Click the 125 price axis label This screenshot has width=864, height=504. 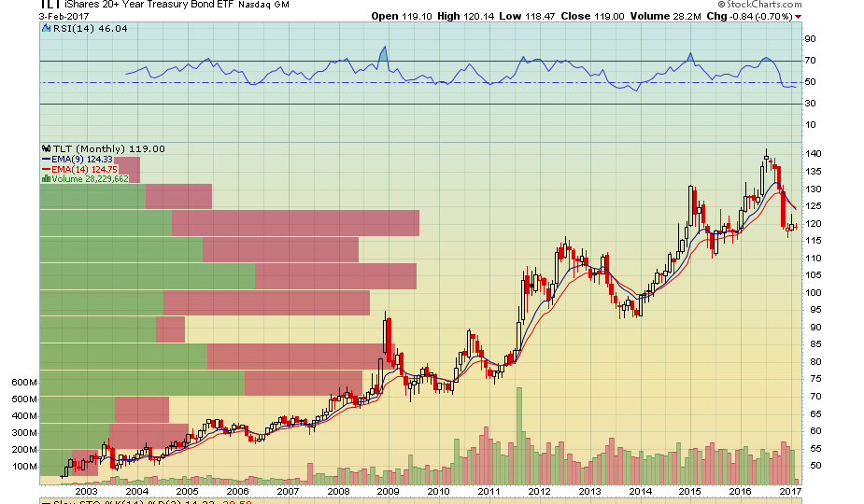click(814, 206)
